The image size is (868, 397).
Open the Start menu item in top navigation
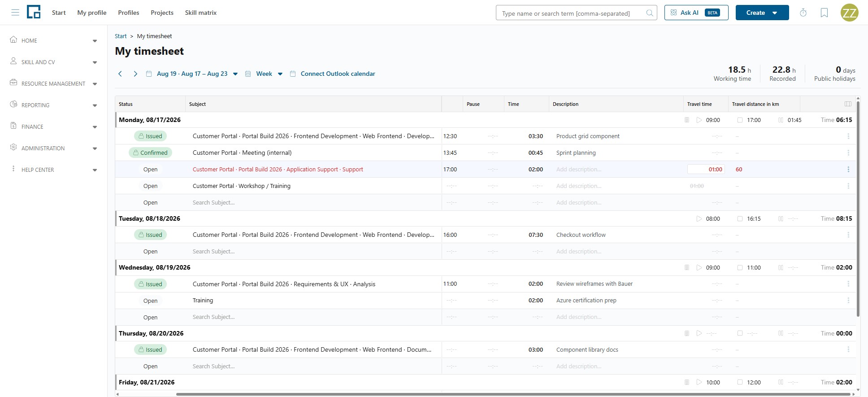coord(59,13)
